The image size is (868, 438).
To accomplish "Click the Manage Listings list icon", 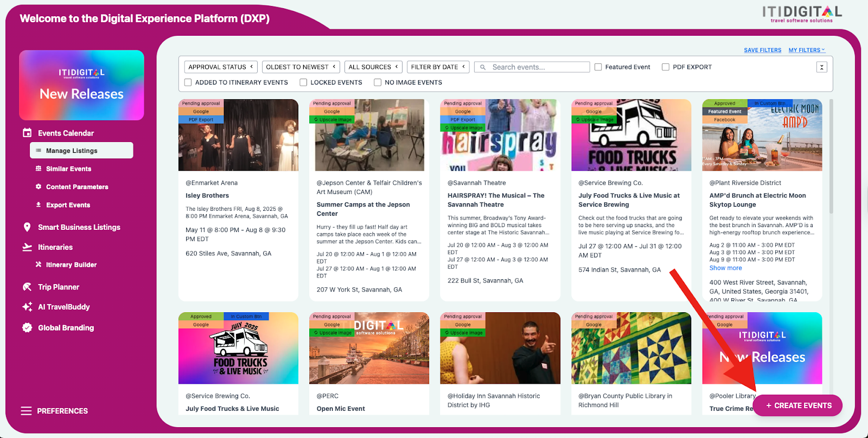I will 39,151.
